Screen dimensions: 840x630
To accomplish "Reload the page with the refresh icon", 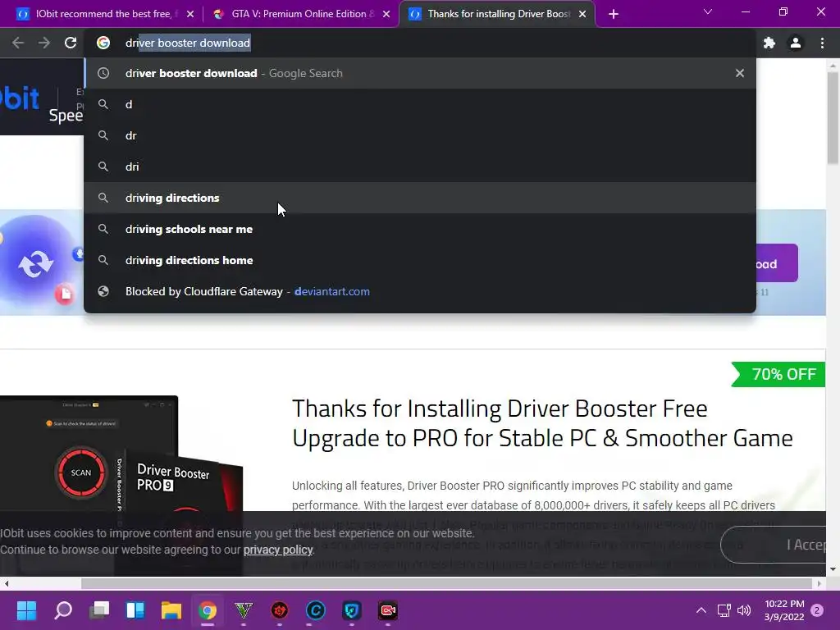I will 71,43.
